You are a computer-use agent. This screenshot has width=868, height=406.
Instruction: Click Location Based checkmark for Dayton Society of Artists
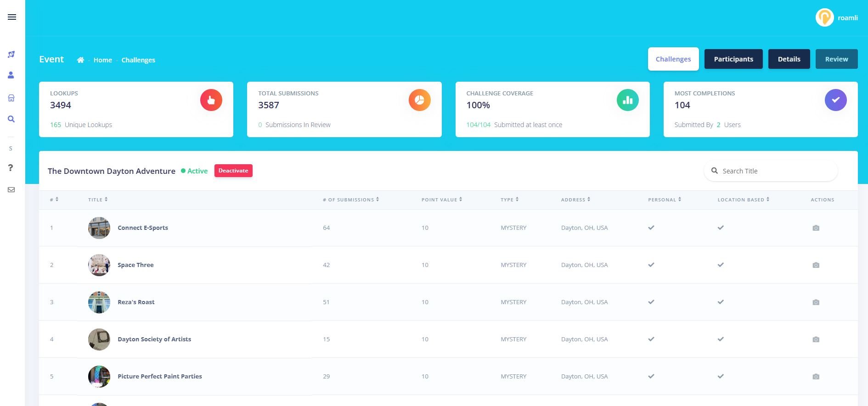pos(721,339)
